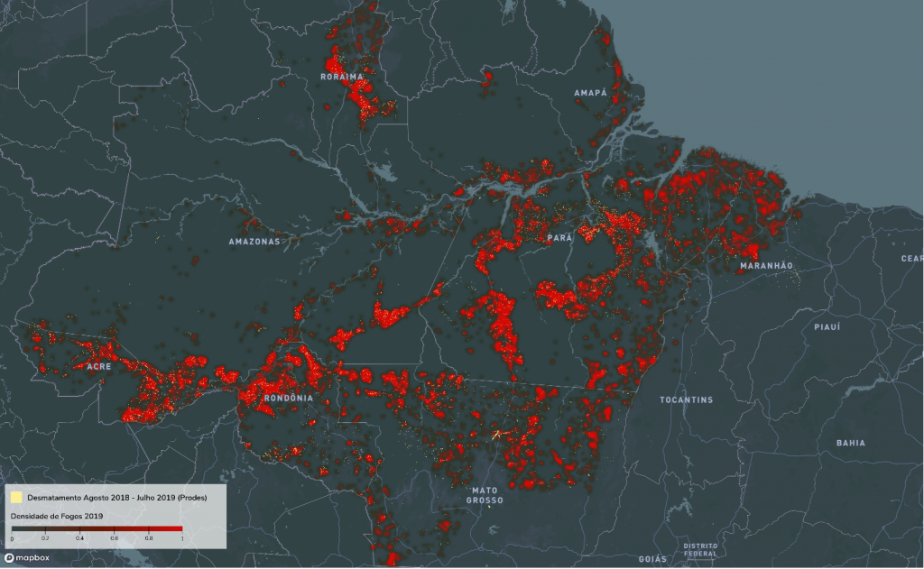This screenshot has height=569, width=924.
Task: Click the Pará state label
Action: tap(559, 238)
